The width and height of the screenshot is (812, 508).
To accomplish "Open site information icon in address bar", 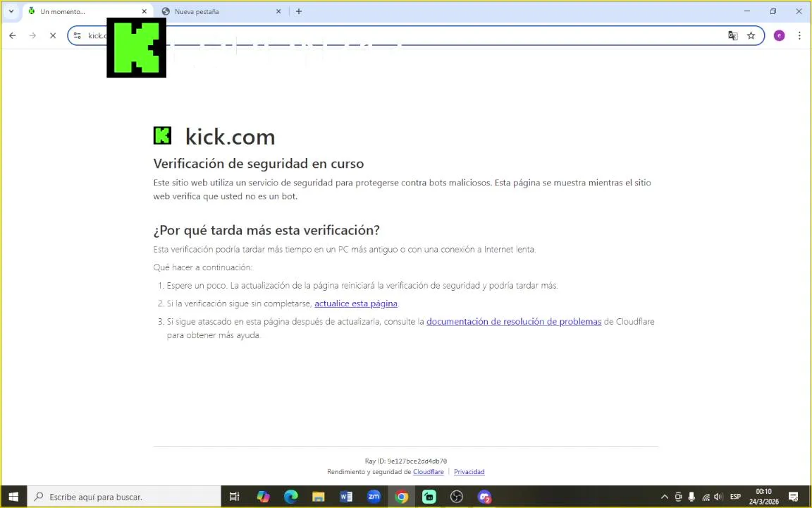I will pyautogui.click(x=77, y=35).
